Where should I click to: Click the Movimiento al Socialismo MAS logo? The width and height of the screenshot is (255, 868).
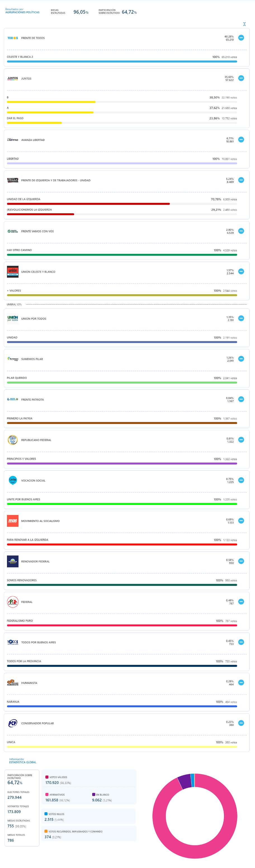pos(13,521)
